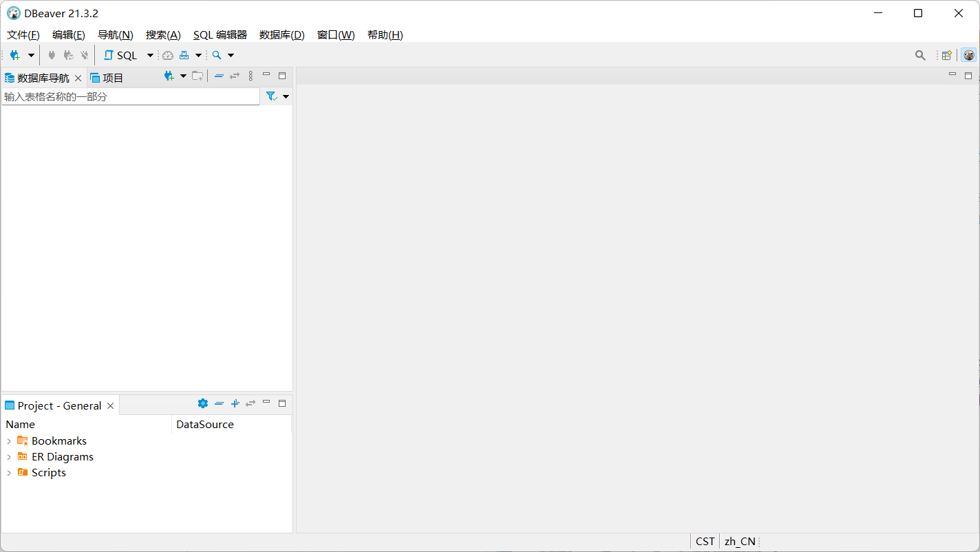Toggle Link with Editor in Project panel
The height and width of the screenshot is (552, 980).
coord(251,403)
